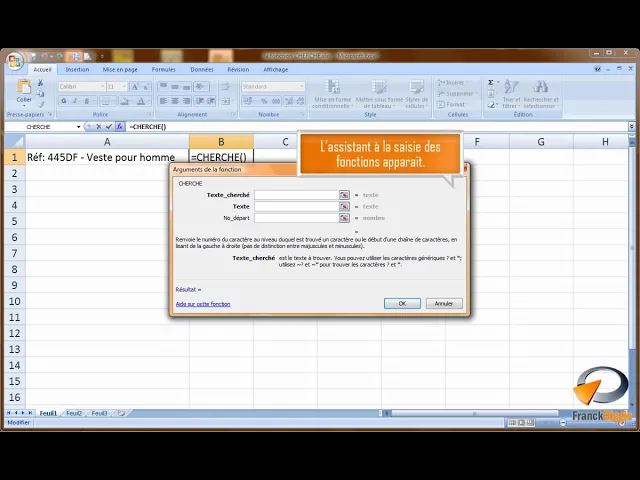Remove a decimal place icon
This screenshot has height=480, width=640.
(301, 101)
